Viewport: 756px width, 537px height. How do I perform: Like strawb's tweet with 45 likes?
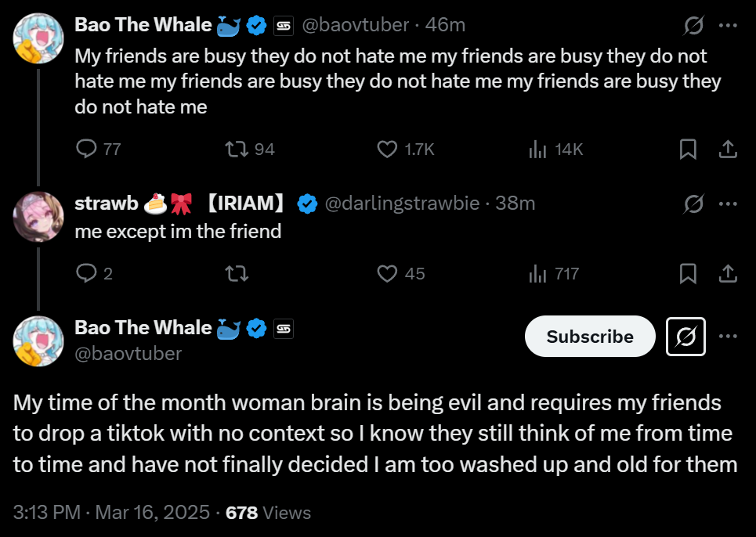coord(387,273)
